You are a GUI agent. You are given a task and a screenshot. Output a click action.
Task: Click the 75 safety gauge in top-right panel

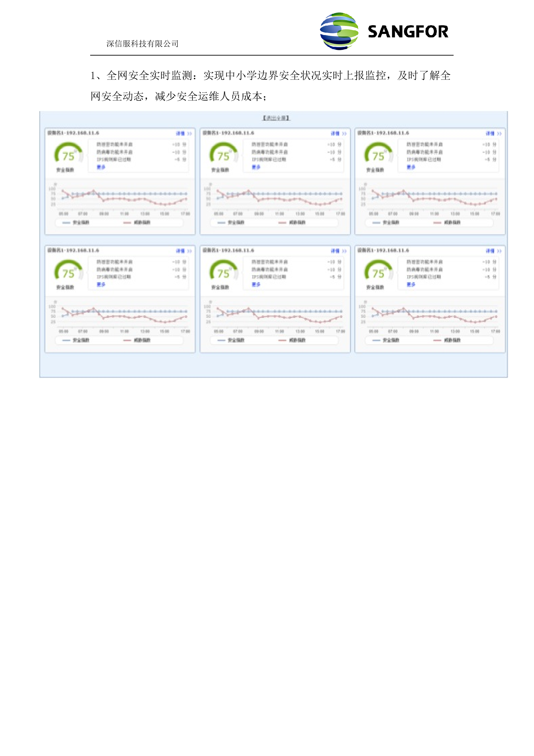click(378, 155)
